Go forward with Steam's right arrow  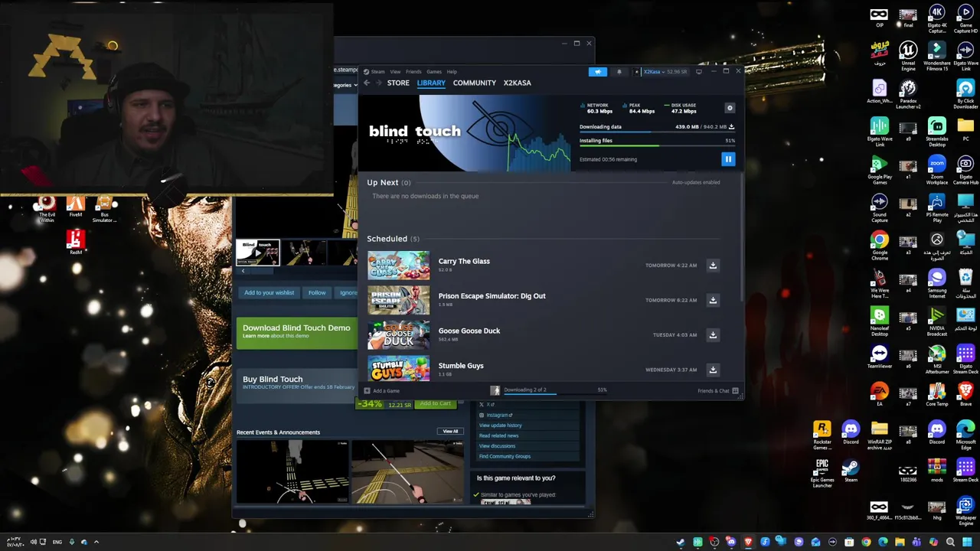click(x=378, y=83)
